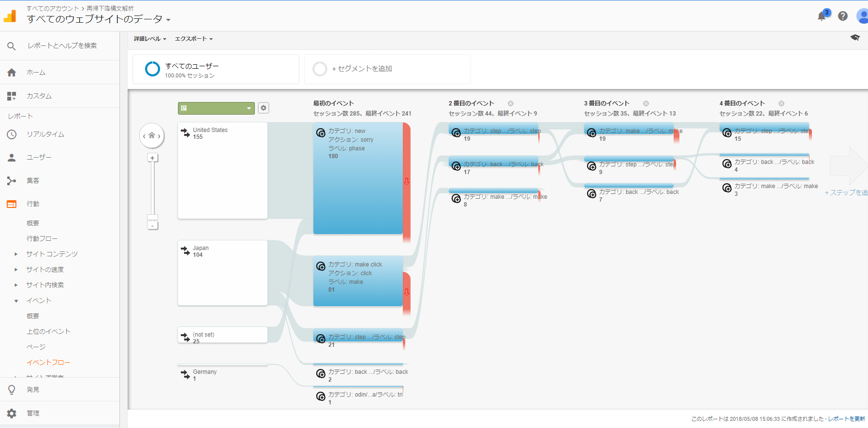Click the red drop-off arrow on new/sorry node
Viewport: 868px width, 428px height.
(407, 181)
